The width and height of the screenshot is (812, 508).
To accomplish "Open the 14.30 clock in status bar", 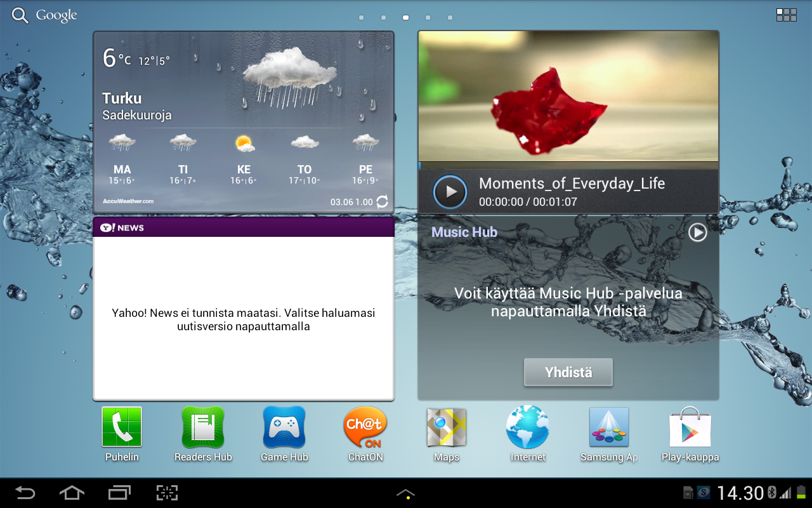I will click(740, 493).
